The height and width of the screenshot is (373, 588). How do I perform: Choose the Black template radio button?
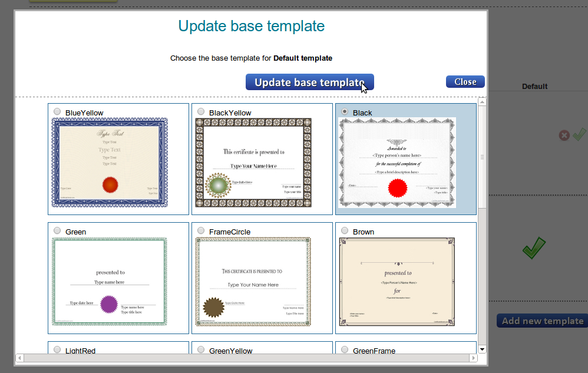[345, 111]
